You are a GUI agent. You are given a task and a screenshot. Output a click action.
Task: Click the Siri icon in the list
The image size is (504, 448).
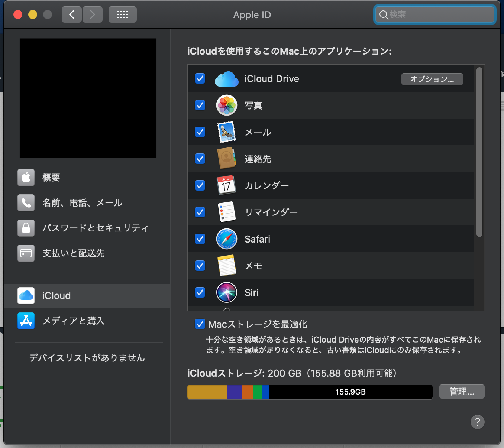[x=226, y=292]
